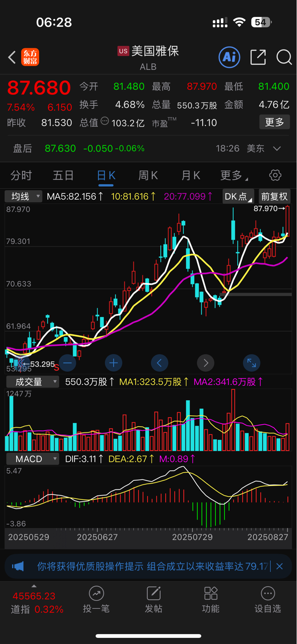
Task: Tap the share icon
Action: pos(258,57)
